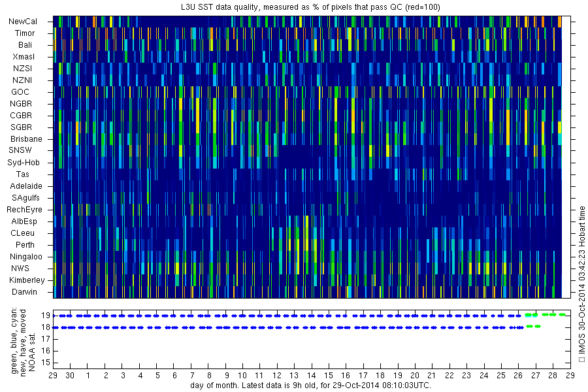Click the CGBR region label

[x=21, y=116]
